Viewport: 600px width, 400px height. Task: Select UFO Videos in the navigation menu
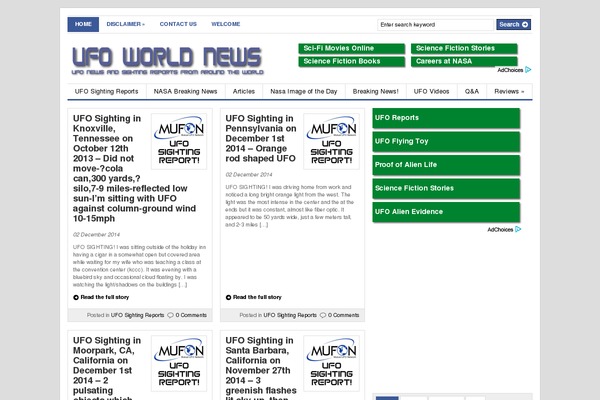coord(430,91)
